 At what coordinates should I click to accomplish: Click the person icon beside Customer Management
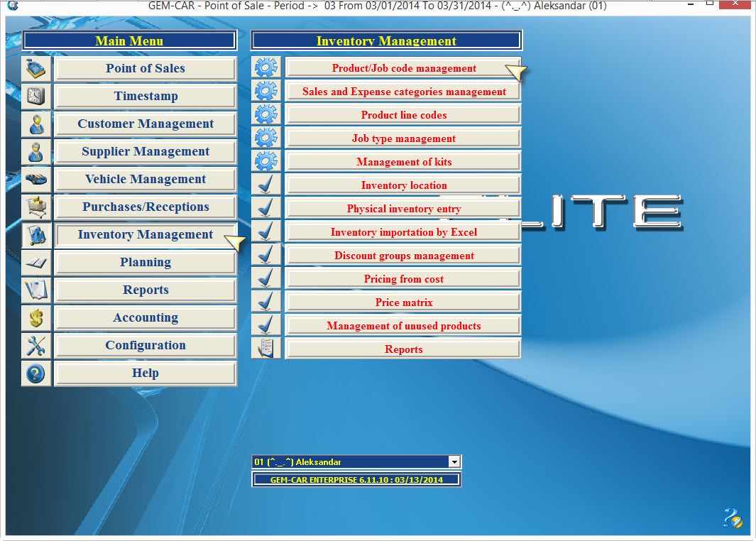click(36, 124)
